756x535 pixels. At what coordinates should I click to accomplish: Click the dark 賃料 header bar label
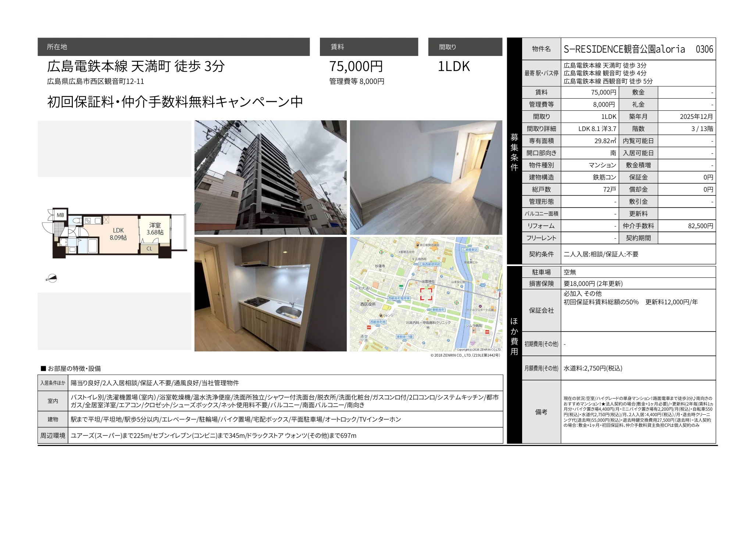pos(337,47)
